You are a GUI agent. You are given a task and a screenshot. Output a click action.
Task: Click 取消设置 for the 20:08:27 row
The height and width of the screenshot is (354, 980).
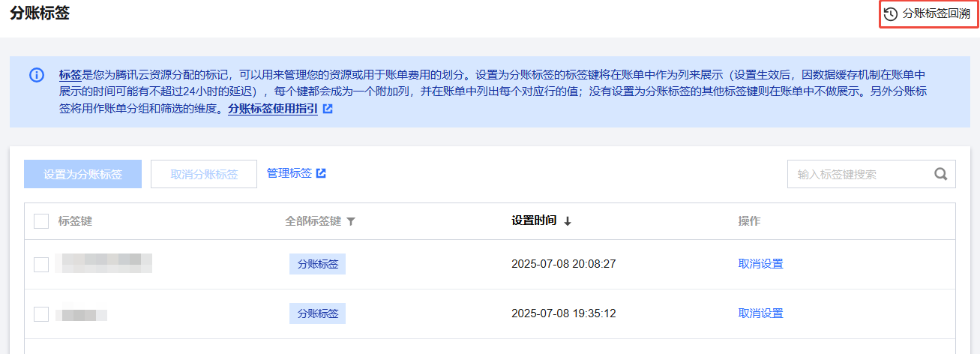(760, 264)
